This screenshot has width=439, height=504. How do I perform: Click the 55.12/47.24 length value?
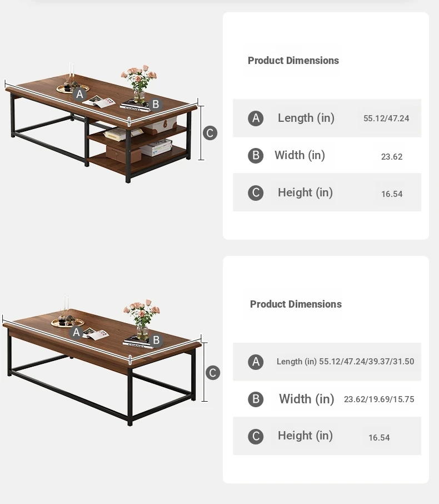pyautogui.click(x=386, y=118)
